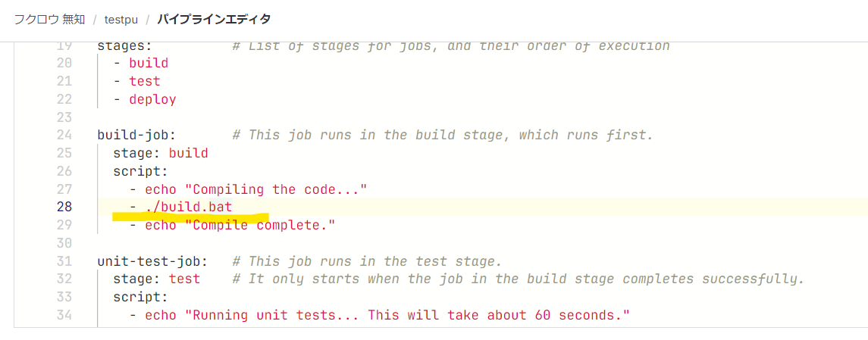The height and width of the screenshot is (340, 868).
Task: Click line number 31 in gutter
Action: [64, 261]
